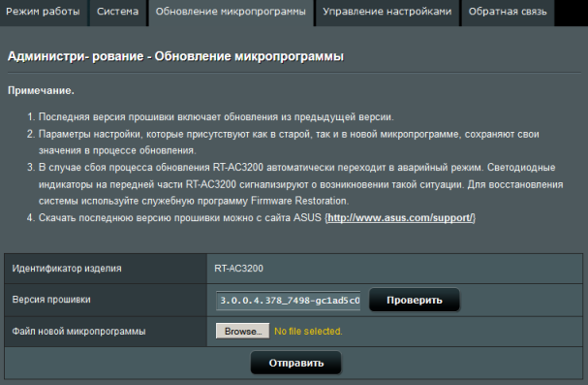Go to the Обратная связь tab
Viewport: 588px width, 385px height.
click(x=508, y=12)
